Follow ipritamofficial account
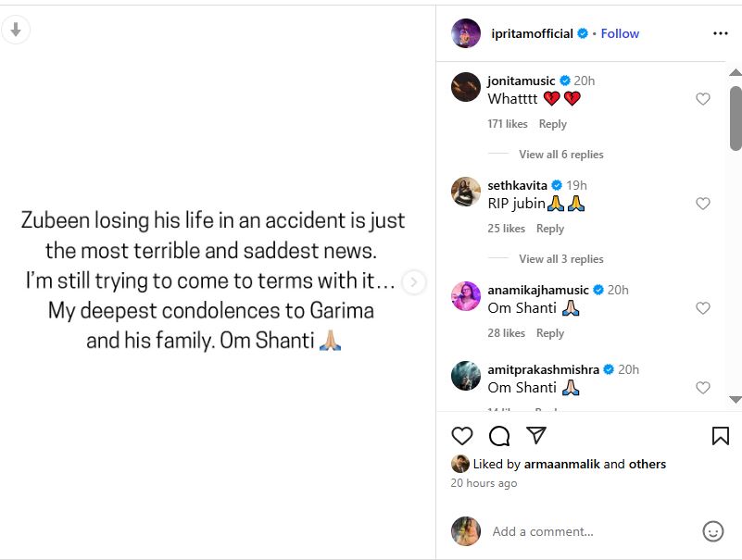The width and height of the screenshot is (742, 560). (620, 33)
